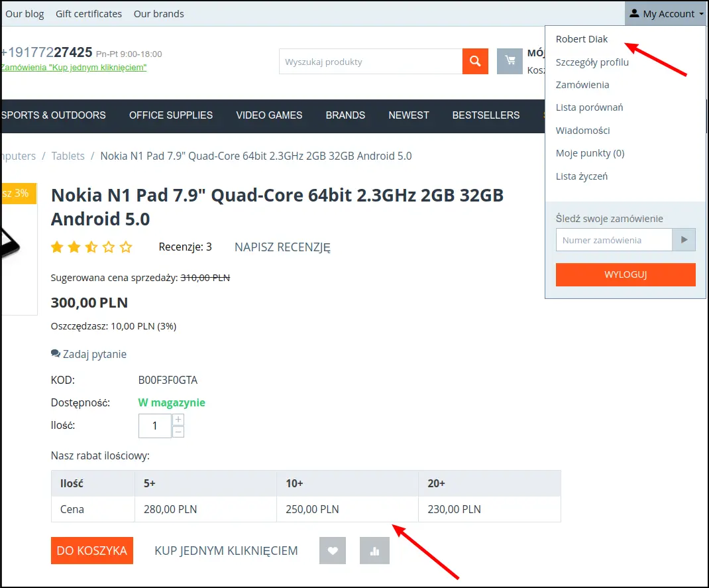
Task: Open Zamówienia in account menu
Action: [582, 85]
